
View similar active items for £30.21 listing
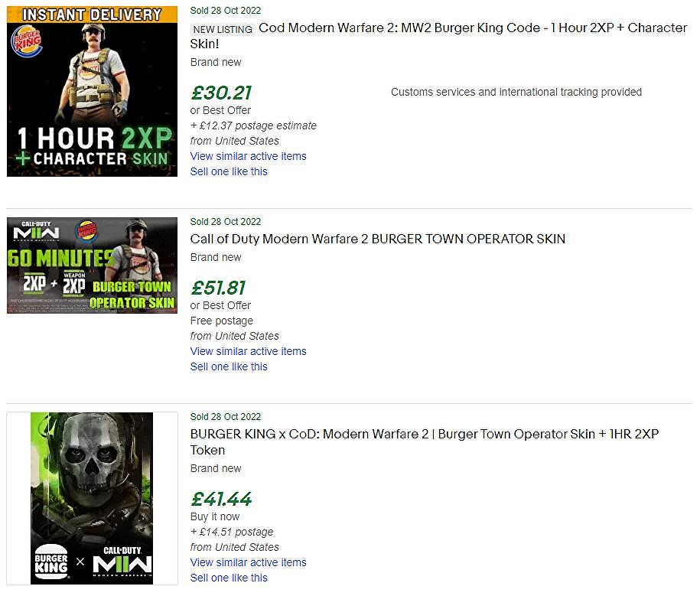coord(248,156)
